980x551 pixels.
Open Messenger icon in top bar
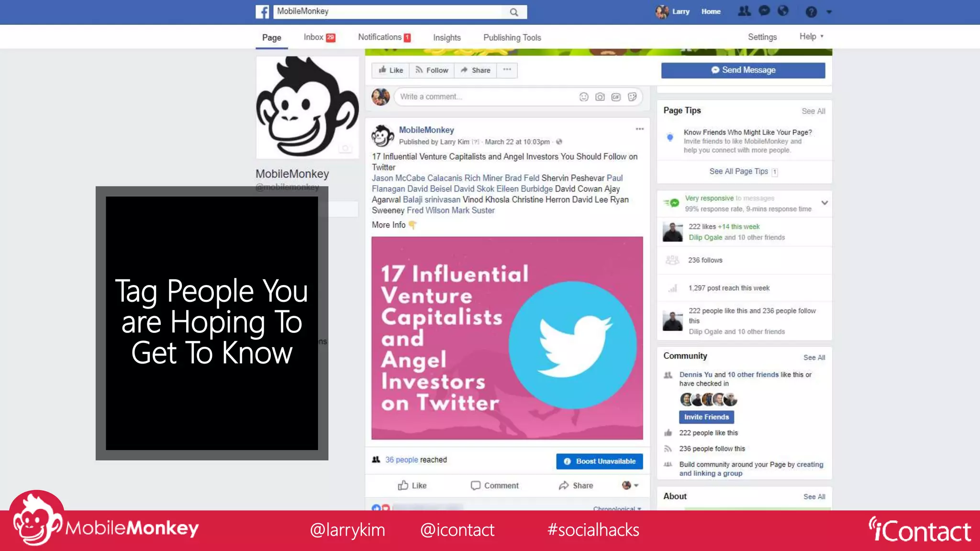765,11
